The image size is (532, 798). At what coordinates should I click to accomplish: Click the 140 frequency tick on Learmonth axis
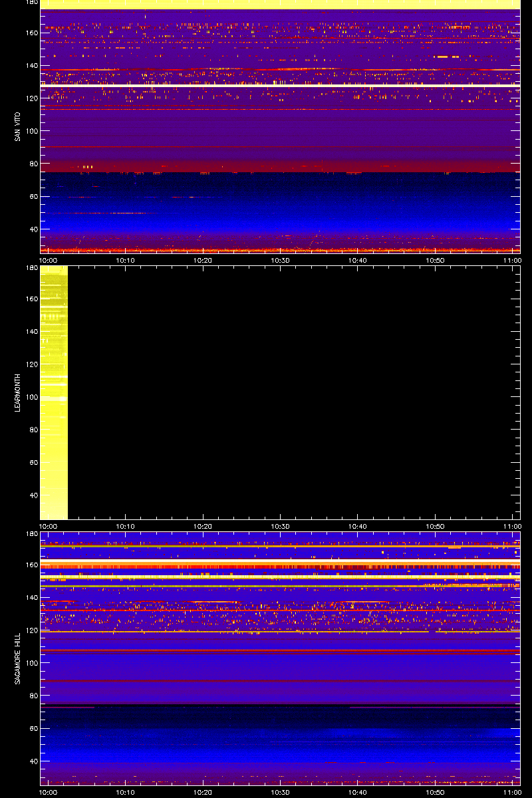pyautogui.click(x=31, y=331)
